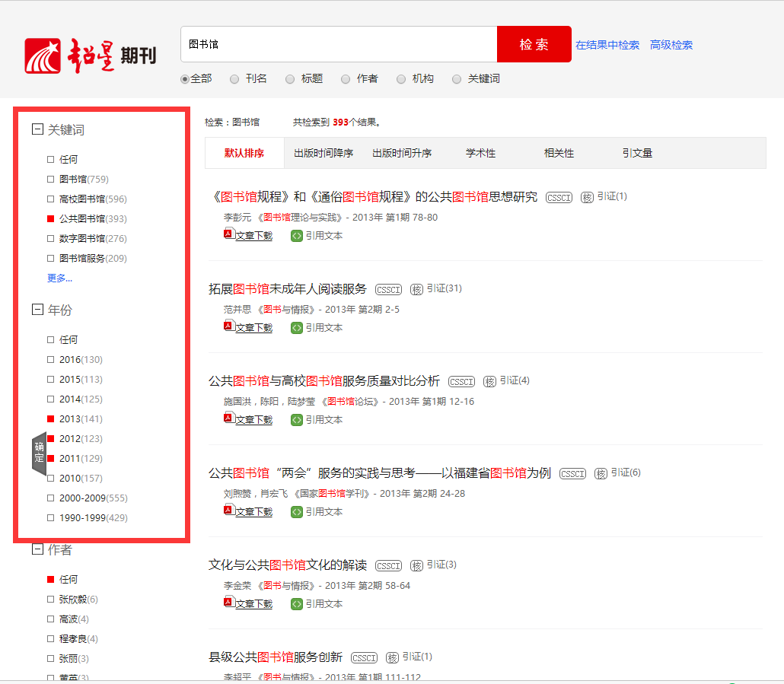Click green 引用文本 icon for the 两会 article
Image resolution: width=784 pixels, height=684 pixels.
click(x=297, y=512)
